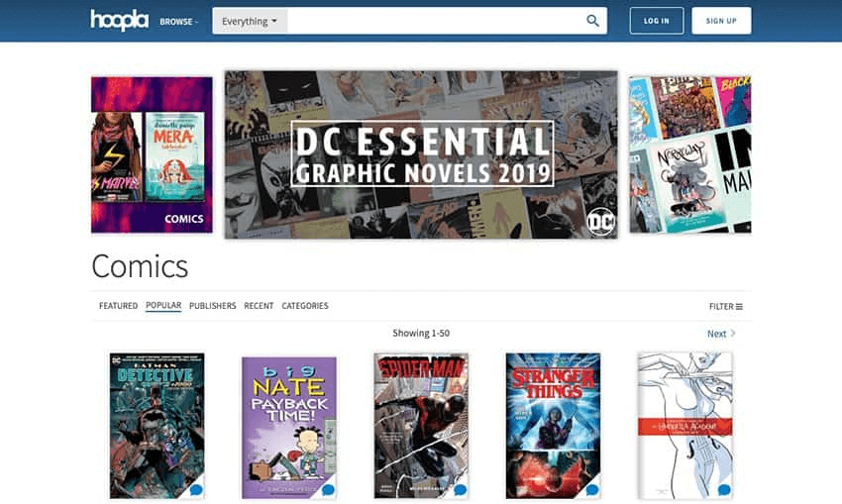This screenshot has height=504, width=842.
Task: Select the Popular tab
Action: pos(163,305)
